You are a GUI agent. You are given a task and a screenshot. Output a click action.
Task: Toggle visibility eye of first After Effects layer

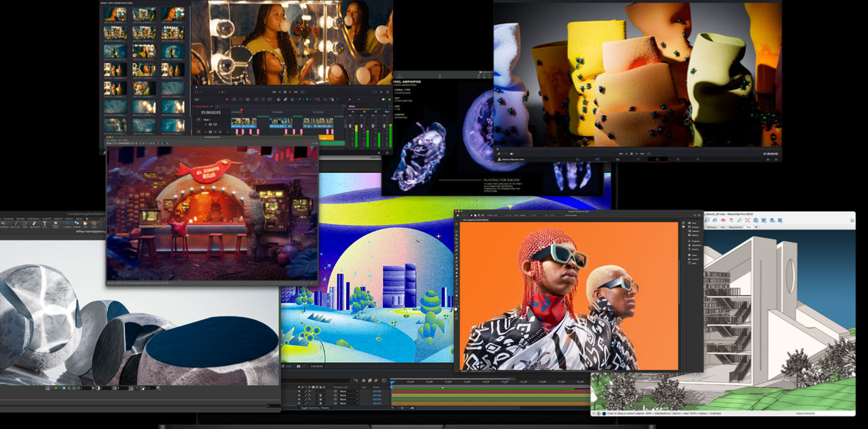click(x=299, y=391)
